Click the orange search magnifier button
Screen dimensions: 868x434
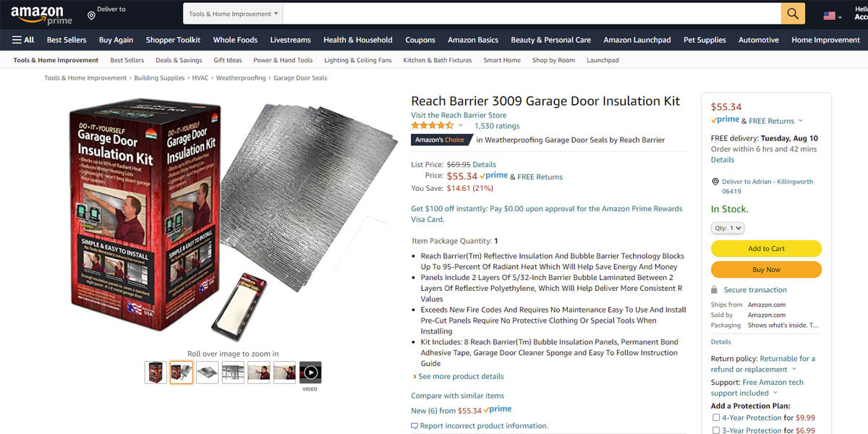coord(793,14)
